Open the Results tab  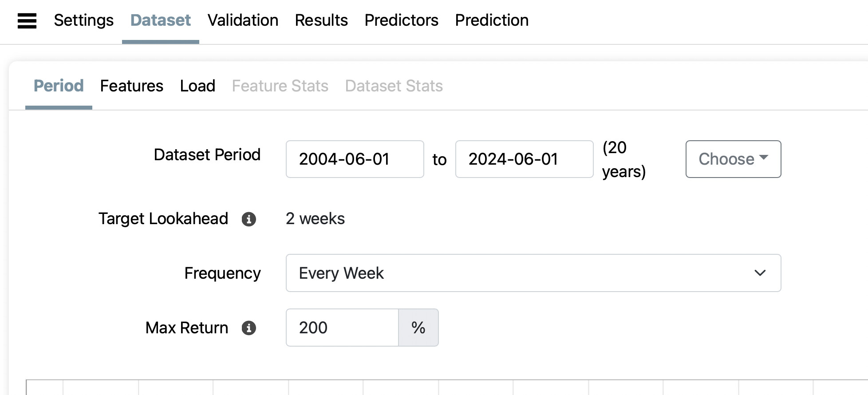point(321,20)
